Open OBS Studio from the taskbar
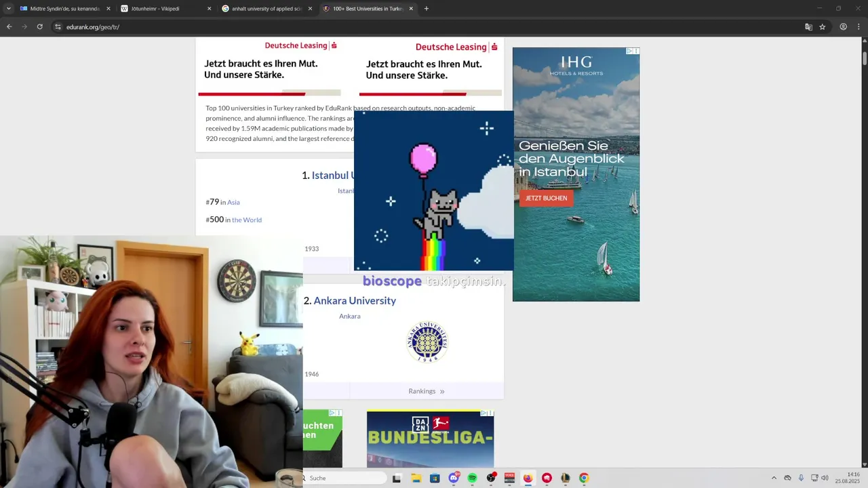This screenshot has height=488, width=868. click(491, 478)
